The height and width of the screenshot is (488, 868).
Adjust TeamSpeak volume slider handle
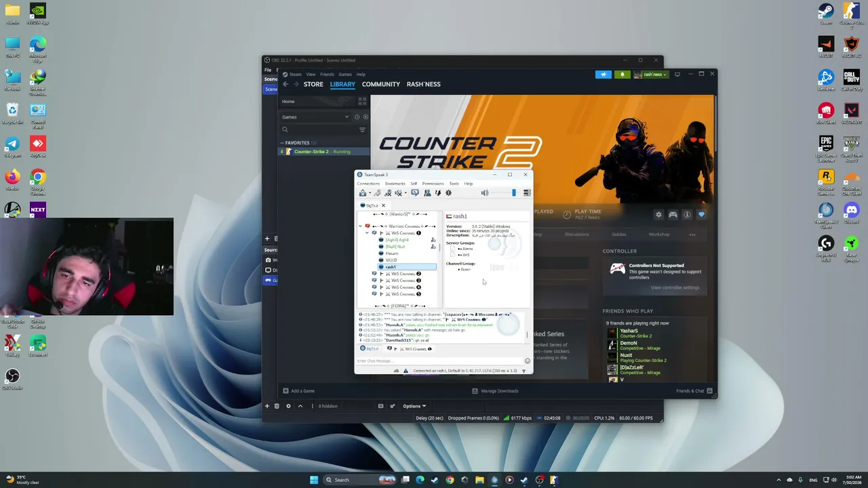[x=513, y=193]
